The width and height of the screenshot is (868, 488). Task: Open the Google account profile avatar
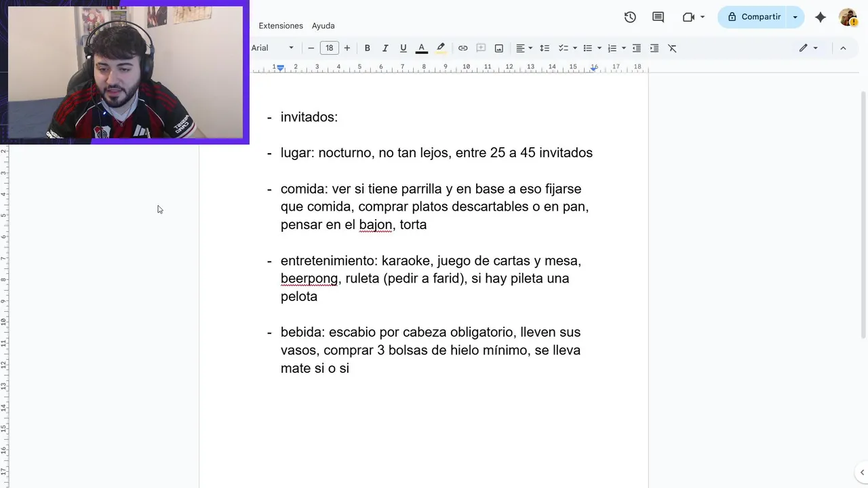[x=848, y=17]
